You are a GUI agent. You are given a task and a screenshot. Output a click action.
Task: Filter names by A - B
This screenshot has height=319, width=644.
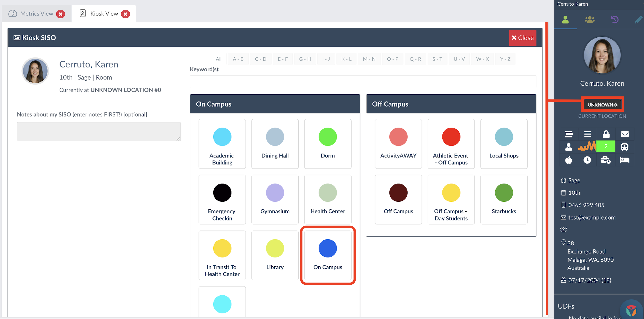coord(238,59)
